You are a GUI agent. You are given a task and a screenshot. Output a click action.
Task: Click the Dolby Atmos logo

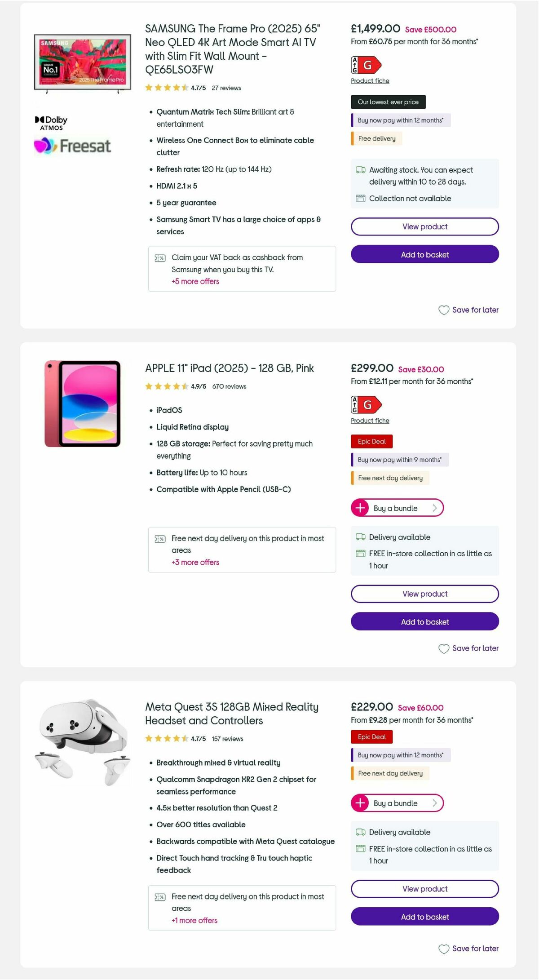coord(51,122)
